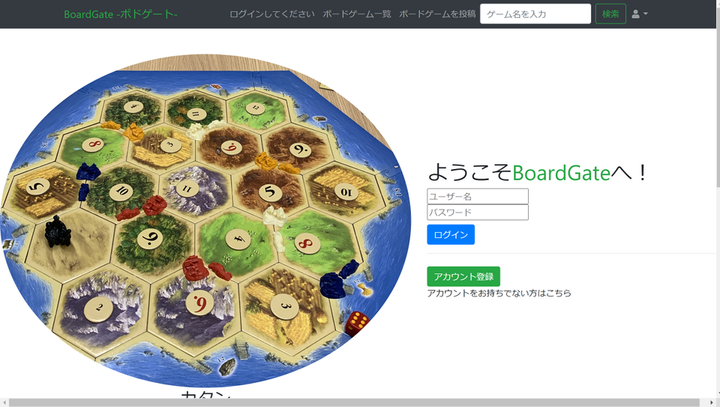Click the vertical scrollbar up arrow

717,3
